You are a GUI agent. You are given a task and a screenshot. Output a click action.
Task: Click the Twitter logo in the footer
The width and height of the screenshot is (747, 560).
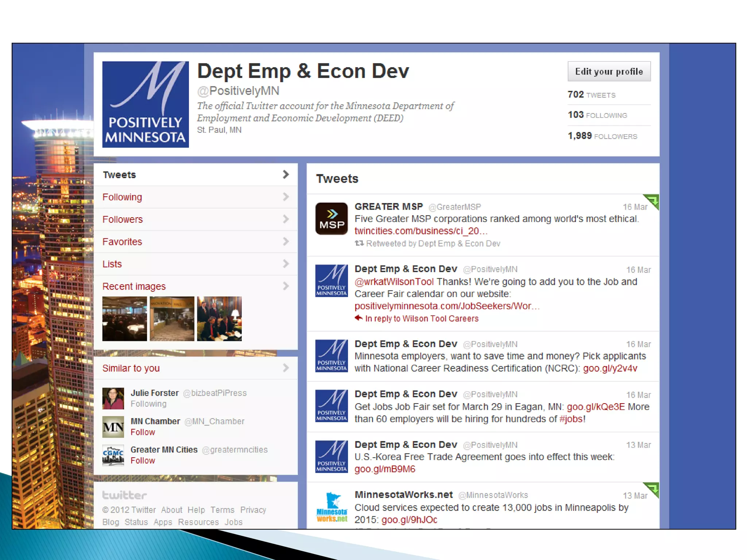pyautogui.click(x=124, y=495)
